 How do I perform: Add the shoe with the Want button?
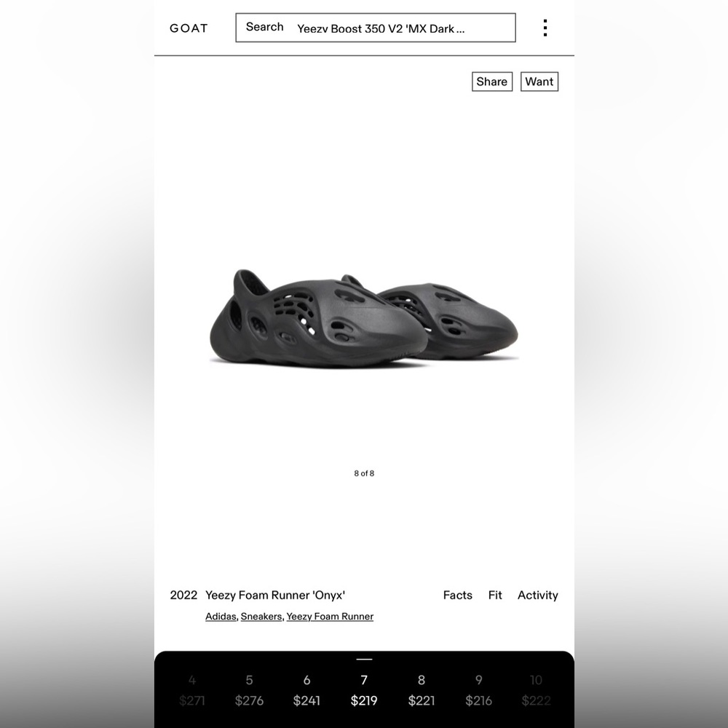[x=539, y=82]
